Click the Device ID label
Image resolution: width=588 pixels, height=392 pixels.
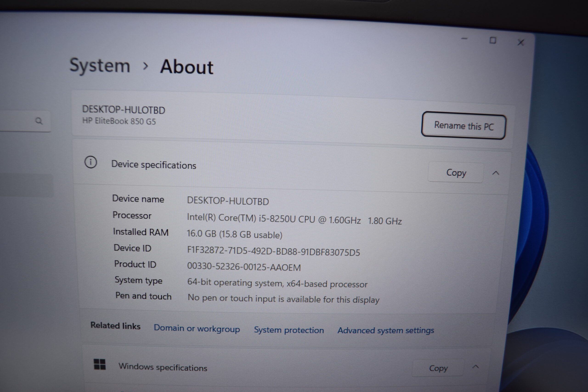(x=133, y=248)
